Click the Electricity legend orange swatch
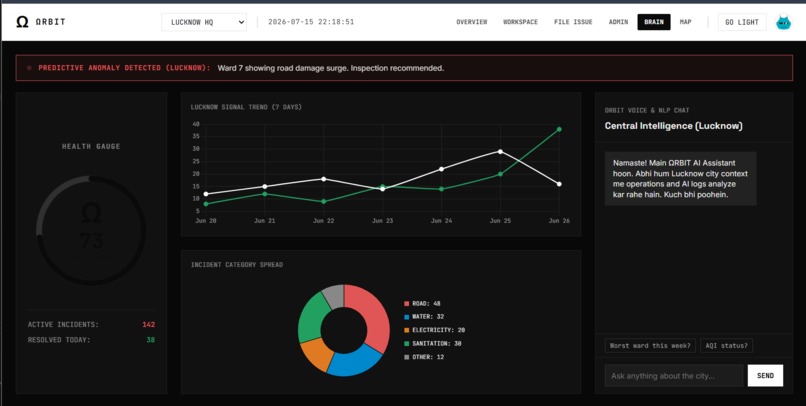The height and width of the screenshot is (406, 806). click(x=407, y=330)
